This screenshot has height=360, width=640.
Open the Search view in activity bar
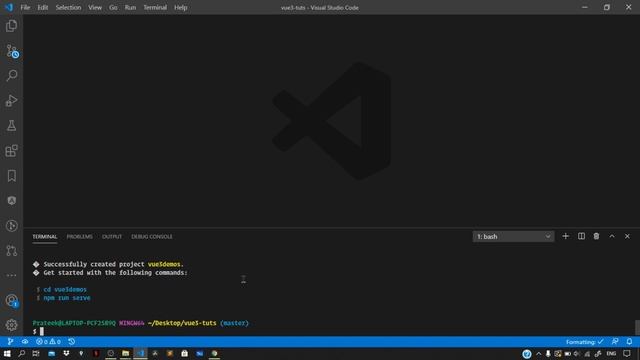[x=11, y=76]
